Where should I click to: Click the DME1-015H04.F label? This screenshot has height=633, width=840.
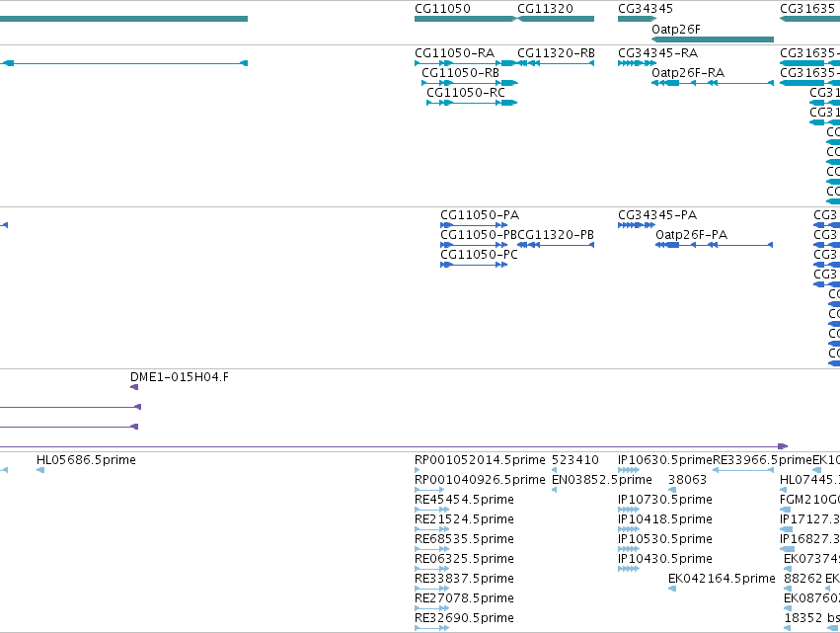180,377
